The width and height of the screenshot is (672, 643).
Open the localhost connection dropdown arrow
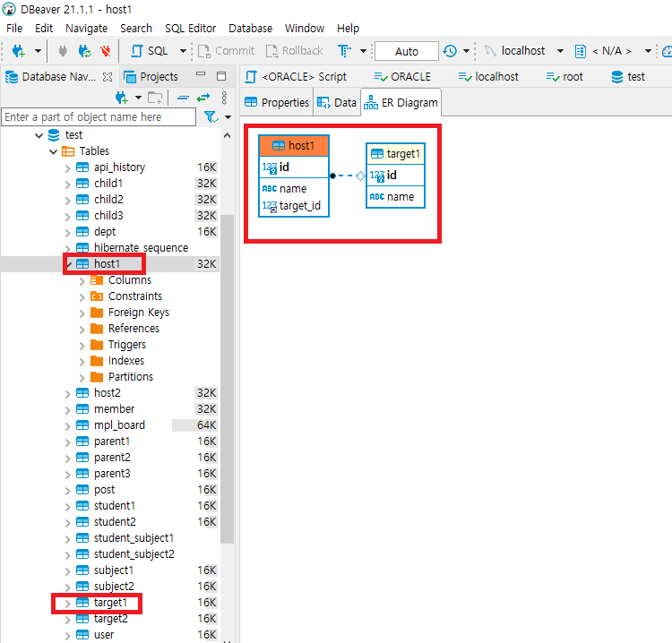[560, 51]
